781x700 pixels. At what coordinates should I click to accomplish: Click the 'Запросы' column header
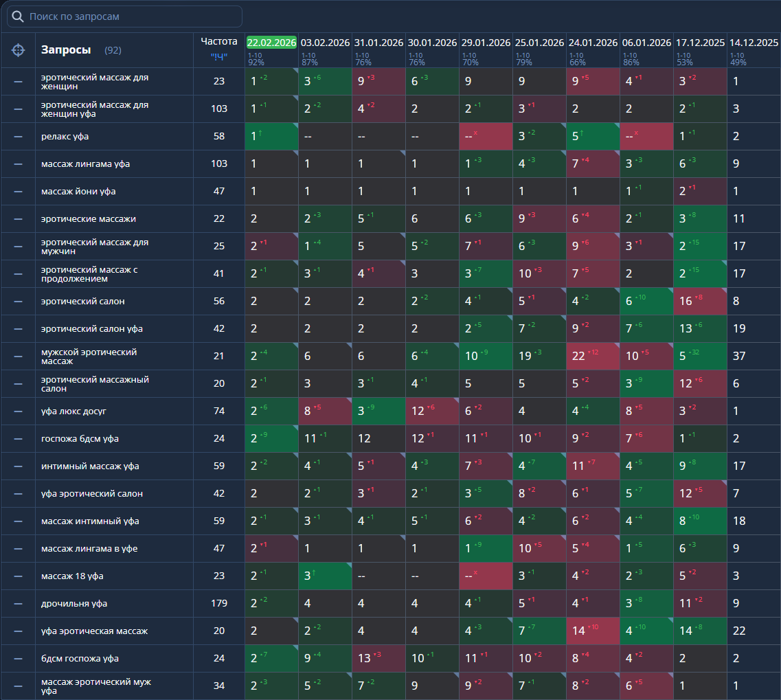(66, 50)
